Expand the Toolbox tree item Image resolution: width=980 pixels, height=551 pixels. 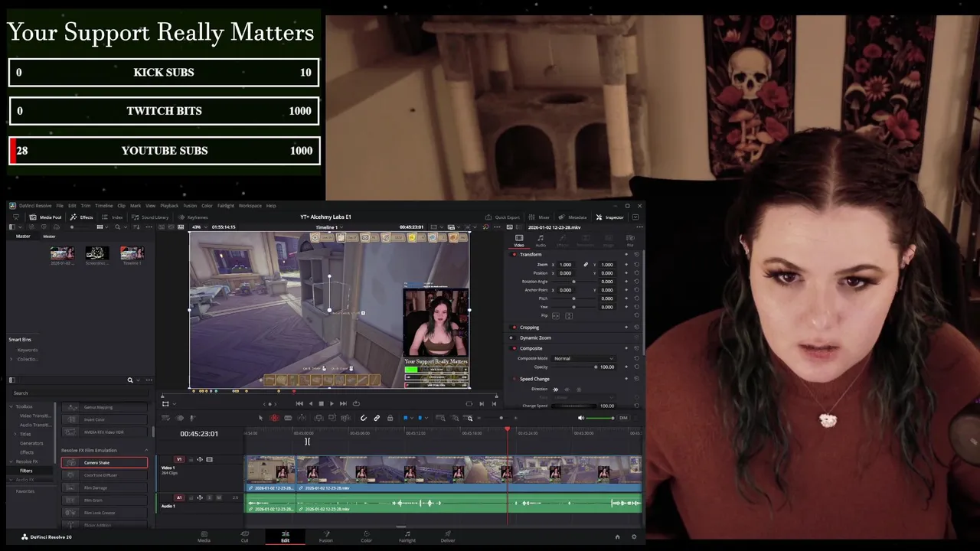[11, 406]
